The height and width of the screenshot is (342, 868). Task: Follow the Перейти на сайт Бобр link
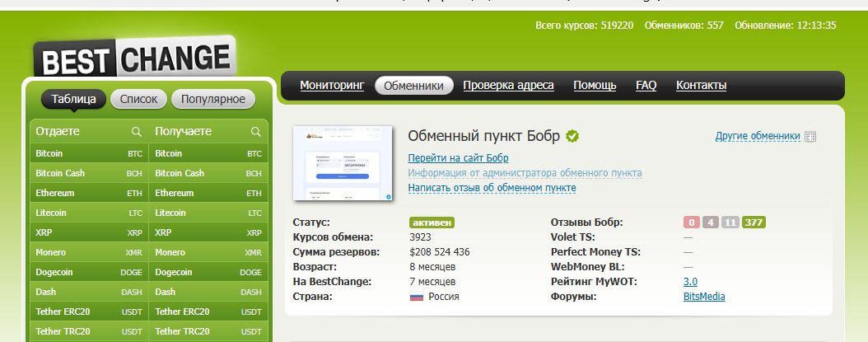click(459, 158)
